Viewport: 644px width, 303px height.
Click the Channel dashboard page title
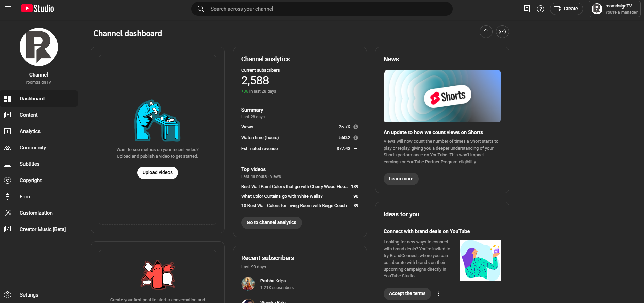128,33
